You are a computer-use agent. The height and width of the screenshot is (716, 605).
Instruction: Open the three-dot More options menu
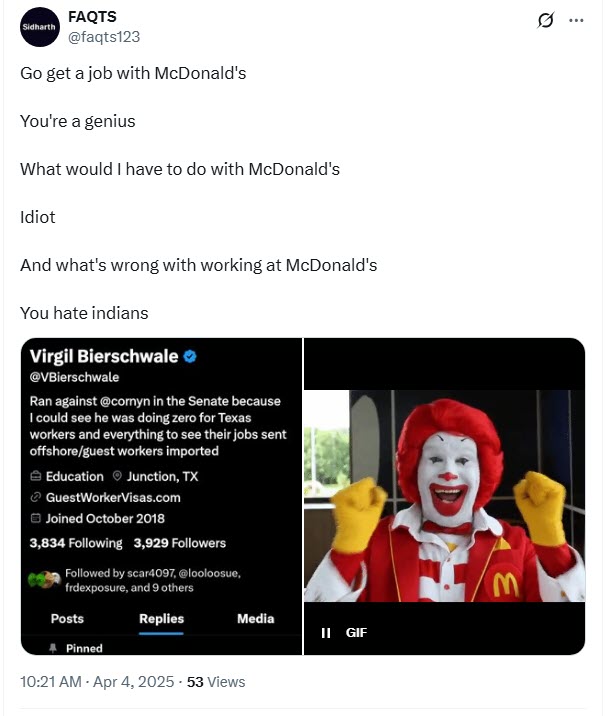(576, 21)
